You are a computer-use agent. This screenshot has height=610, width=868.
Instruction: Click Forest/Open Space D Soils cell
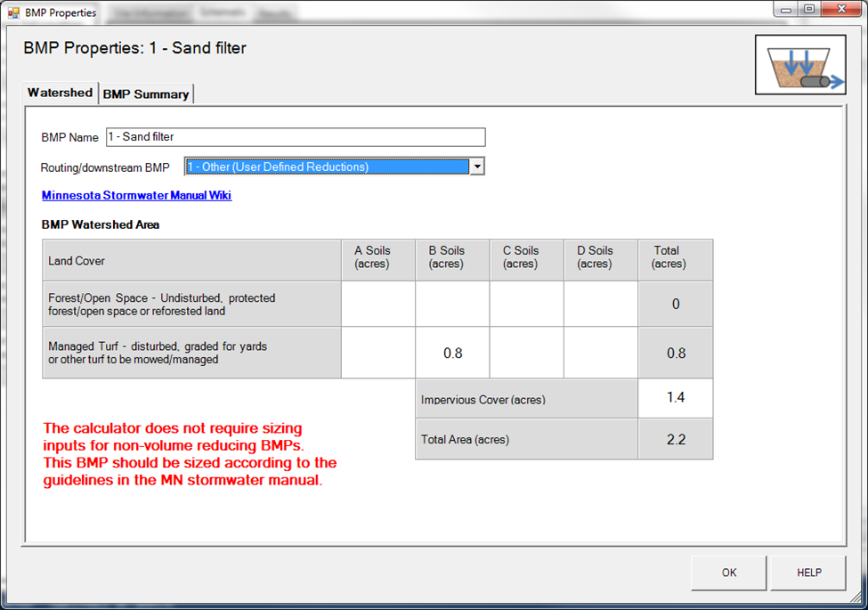tap(601, 305)
